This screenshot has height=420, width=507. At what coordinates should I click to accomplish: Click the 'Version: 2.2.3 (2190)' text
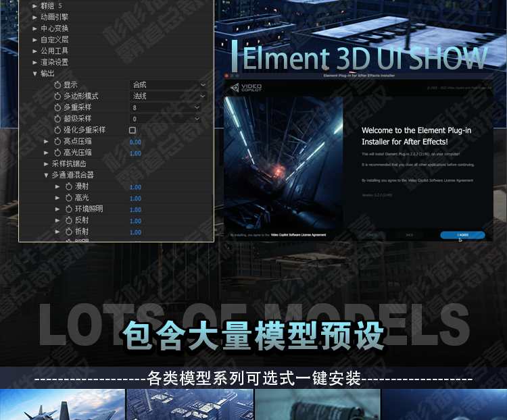coord(377,195)
